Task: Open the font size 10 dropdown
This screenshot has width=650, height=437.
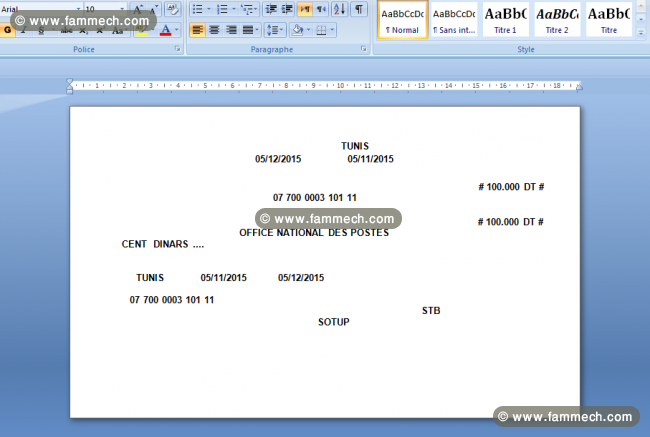Action: (121, 8)
